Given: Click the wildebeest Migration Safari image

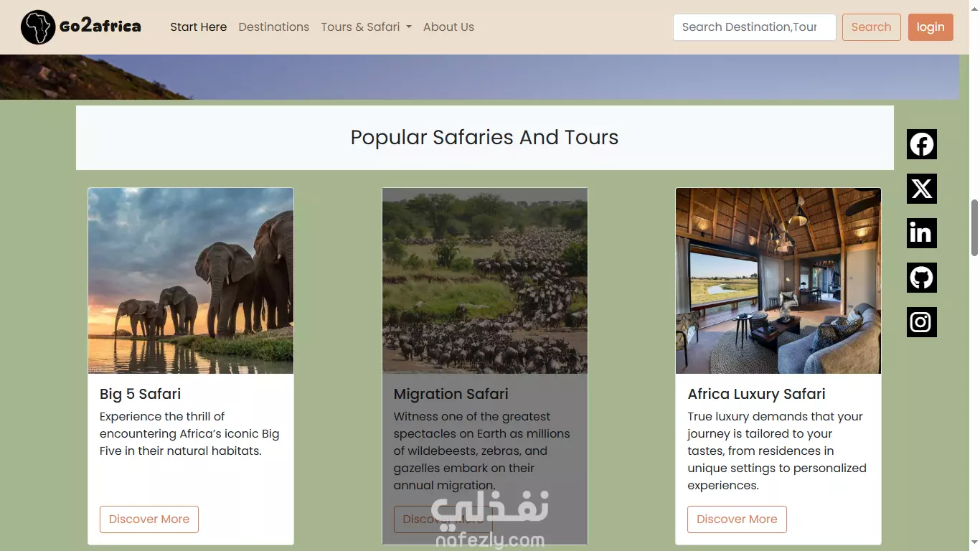Looking at the screenshot, I should pyautogui.click(x=485, y=281).
